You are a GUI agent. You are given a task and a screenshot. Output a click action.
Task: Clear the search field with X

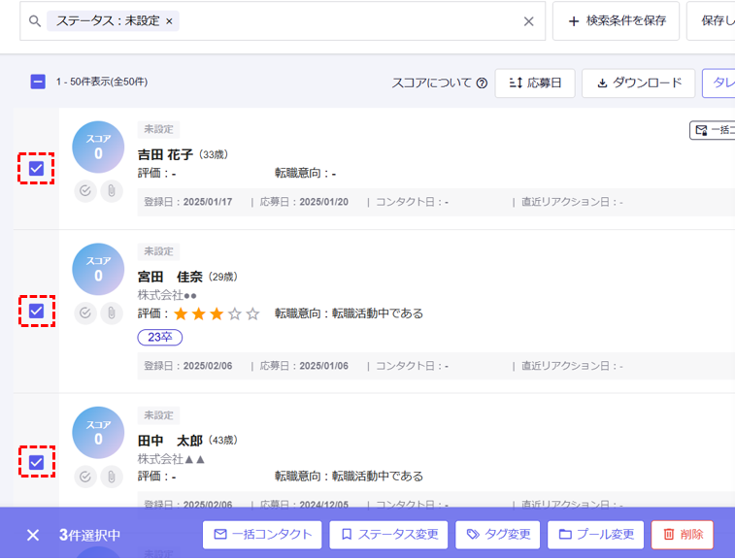coord(528,21)
